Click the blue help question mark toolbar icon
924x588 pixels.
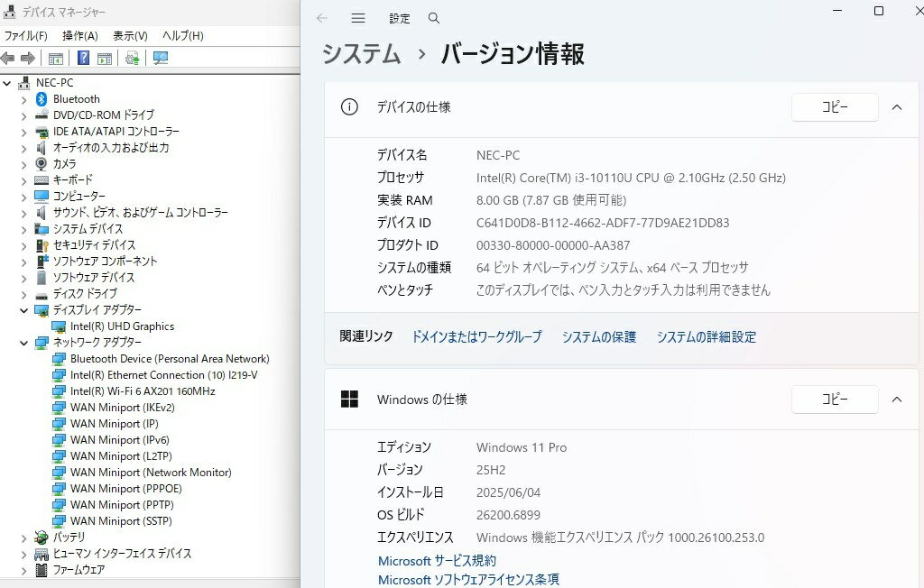point(83,59)
